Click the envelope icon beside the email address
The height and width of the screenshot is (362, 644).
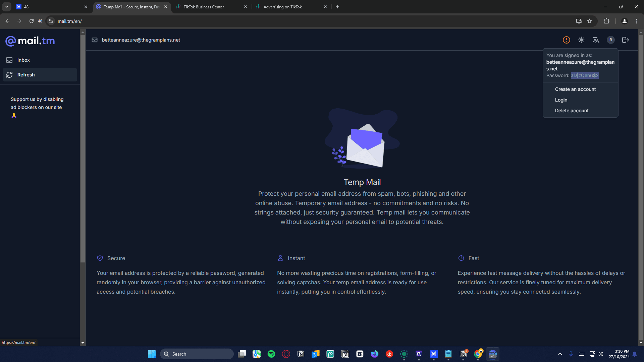tap(95, 40)
